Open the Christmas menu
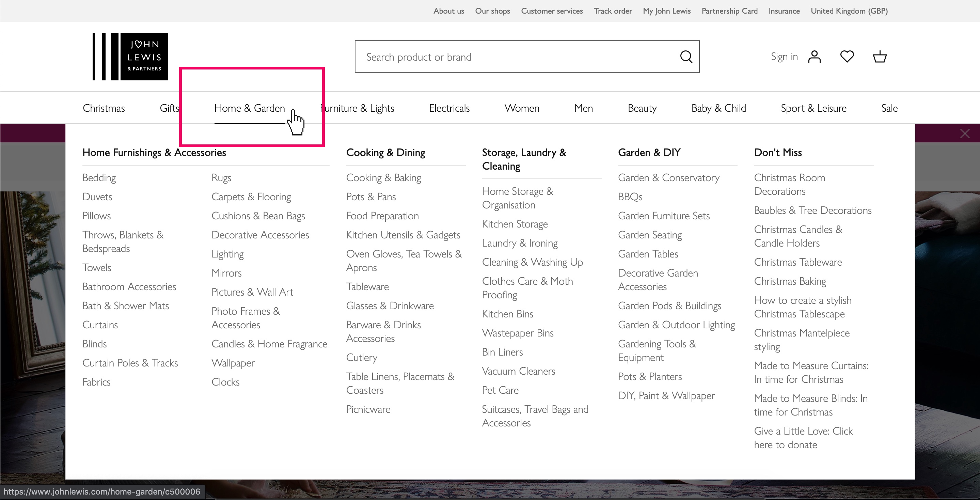This screenshot has width=980, height=500. 104,108
